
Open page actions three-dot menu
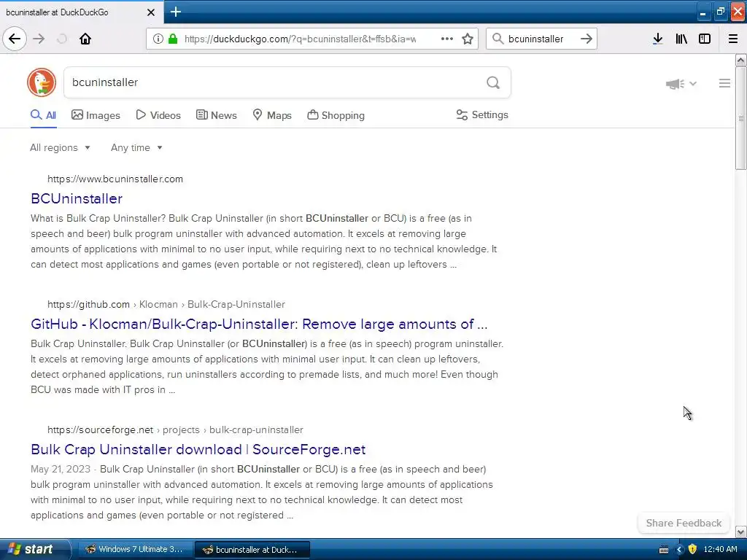[x=447, y=39]
